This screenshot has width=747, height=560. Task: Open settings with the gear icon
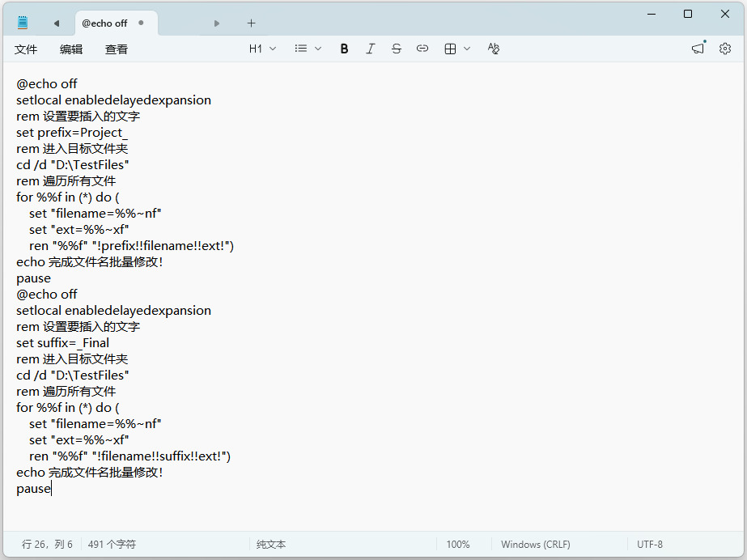725,49
